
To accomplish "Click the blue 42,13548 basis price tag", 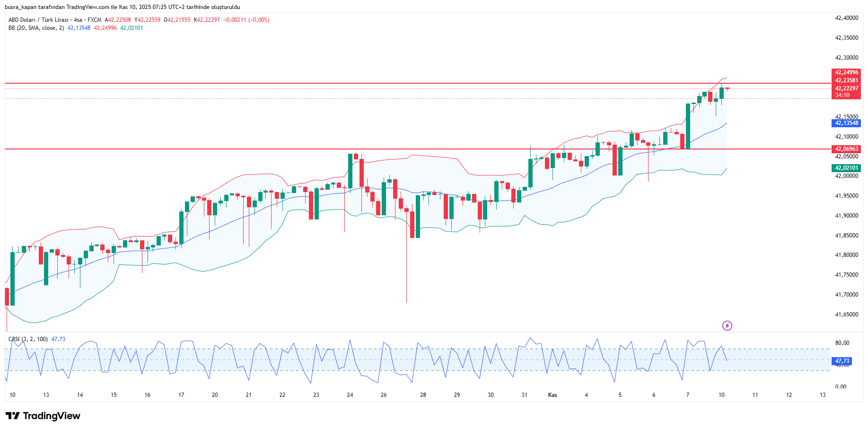I will point(846,123).
